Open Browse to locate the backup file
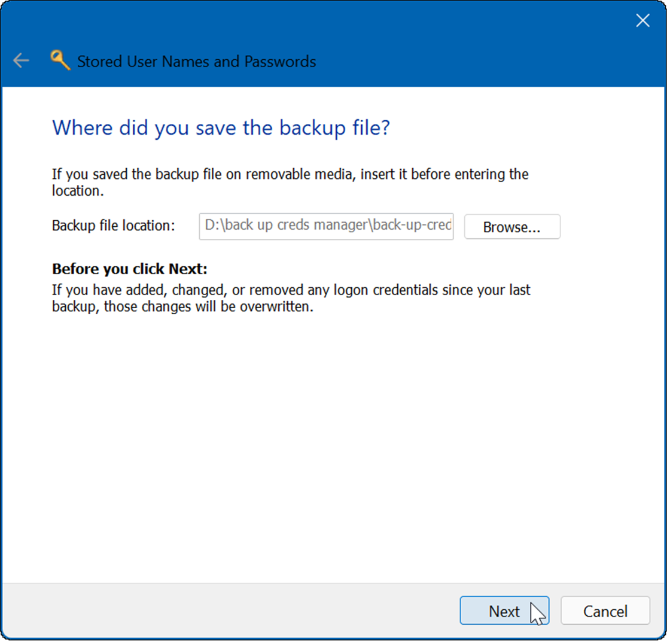This screenshot has height=644, width=667. (x=511, y=227)
